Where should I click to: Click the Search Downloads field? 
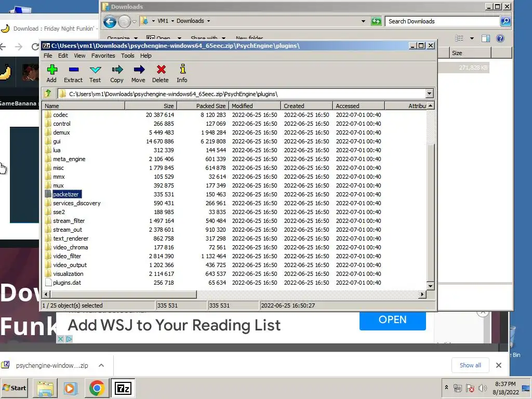click(x=443, y=21)
